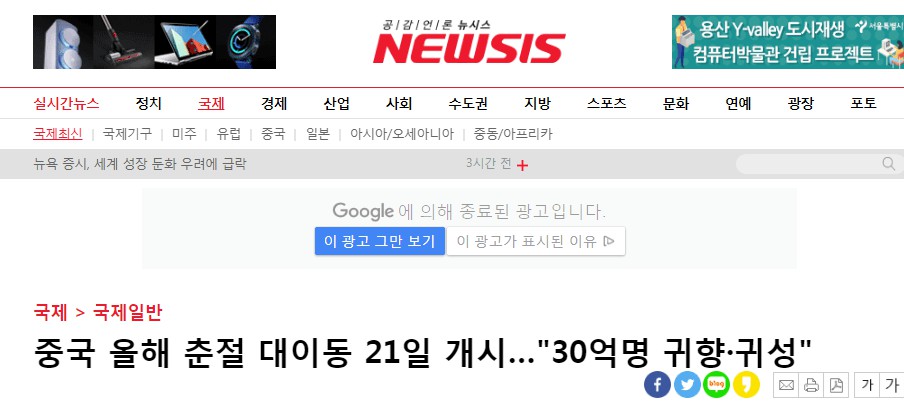Select the smaller font 가 button

pos(867,385)
